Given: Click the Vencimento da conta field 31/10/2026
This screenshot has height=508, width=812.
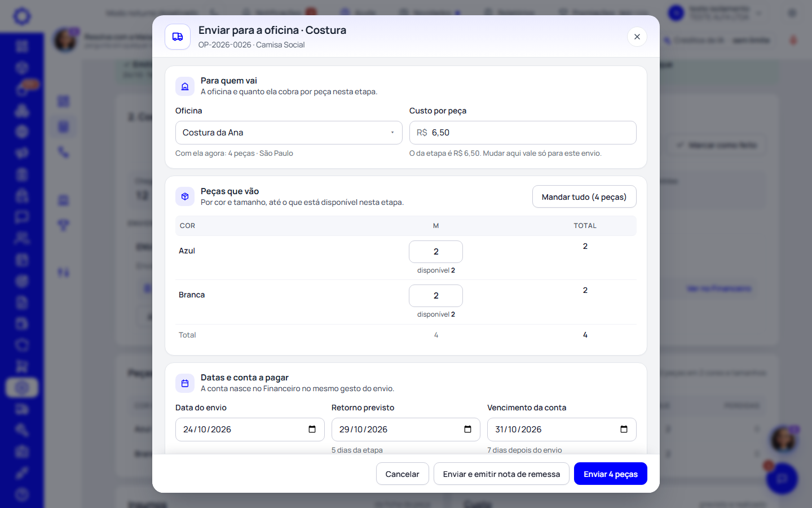Looking at the screenshot, I should point(562,430).
